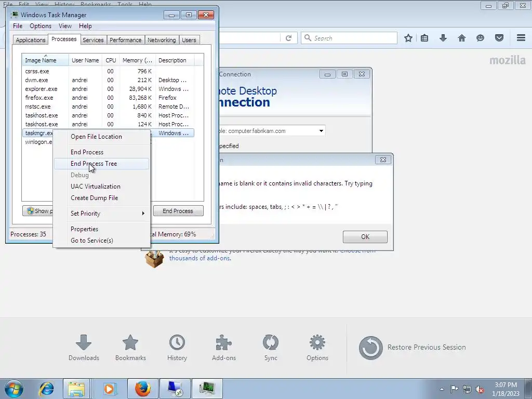Open the Windows Start menu
This screenshot has height=399, width=532.
pyautogui.click(x=14, y=389)
